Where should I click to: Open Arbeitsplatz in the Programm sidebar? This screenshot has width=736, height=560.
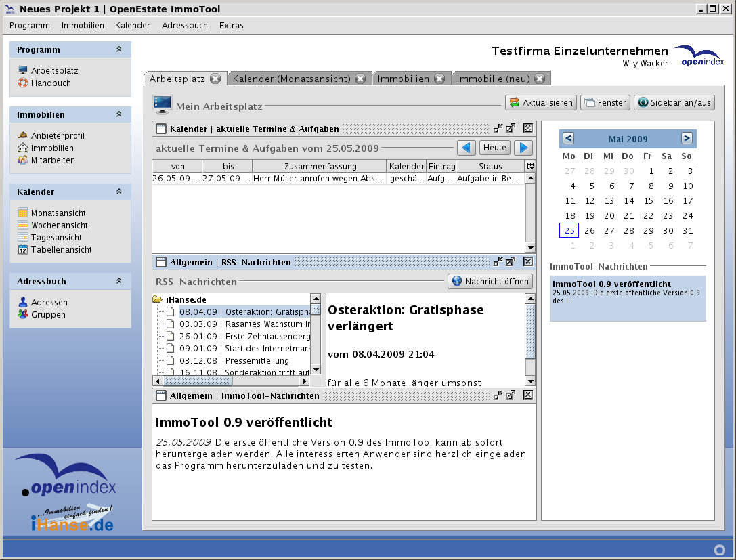(54, 70)
